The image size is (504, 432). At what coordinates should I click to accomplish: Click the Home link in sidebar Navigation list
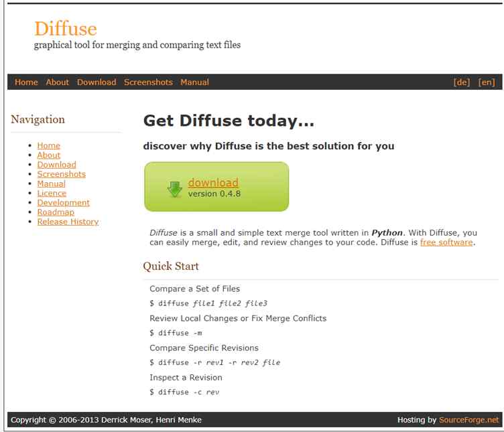pos(48,145)
